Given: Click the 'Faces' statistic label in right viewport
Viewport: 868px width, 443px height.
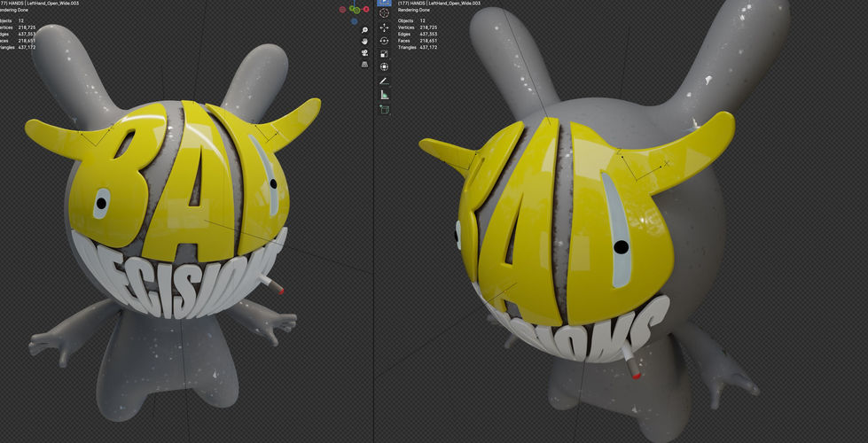Looking at the screenshot, I should (x=404, y=41).
